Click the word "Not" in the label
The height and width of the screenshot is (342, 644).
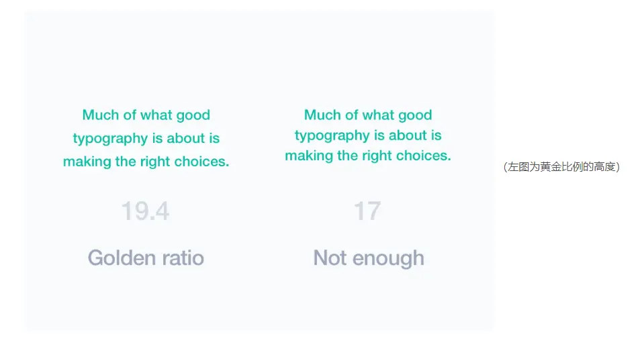330,258
